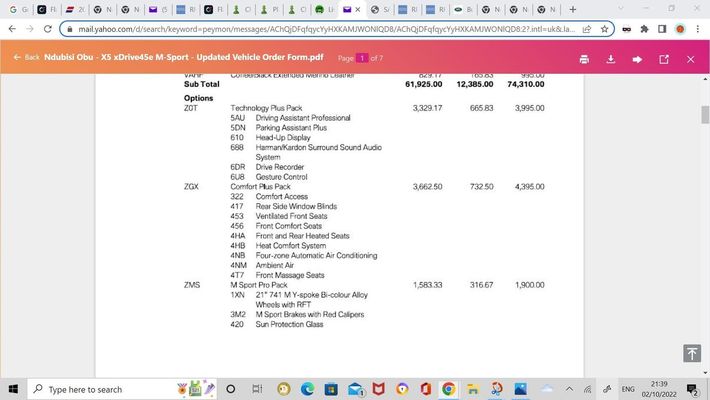Open Task View on the taskbar
710x400 pixels.
pyautogui.click(x=257, y=389)
